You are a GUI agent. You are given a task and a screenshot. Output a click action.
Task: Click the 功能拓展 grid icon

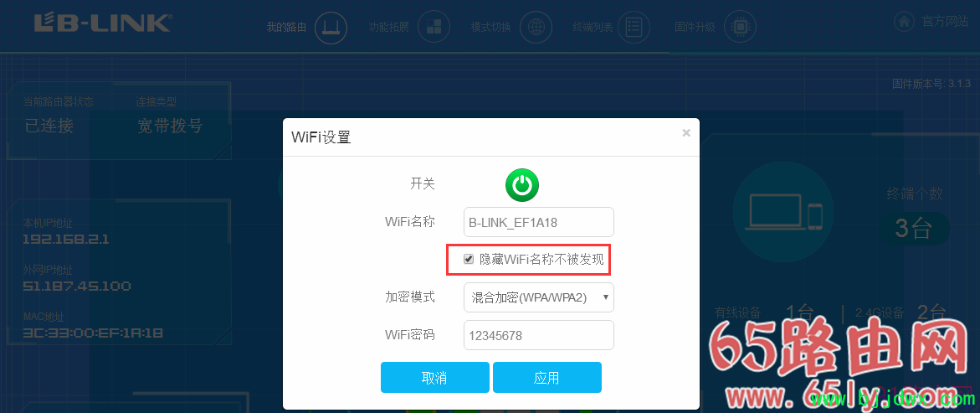tap(434, 27)
